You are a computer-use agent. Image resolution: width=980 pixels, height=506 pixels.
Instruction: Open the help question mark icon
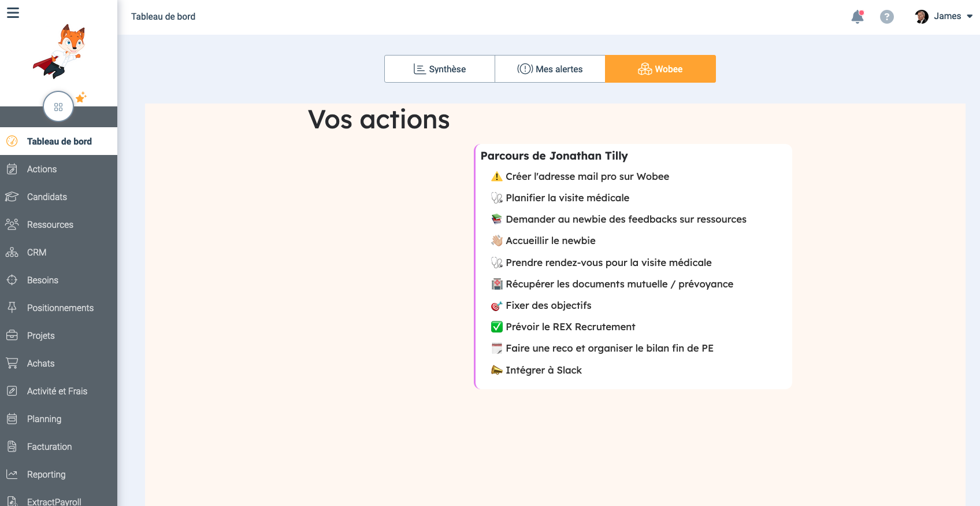pyautogui.click(x=886, y=17)
